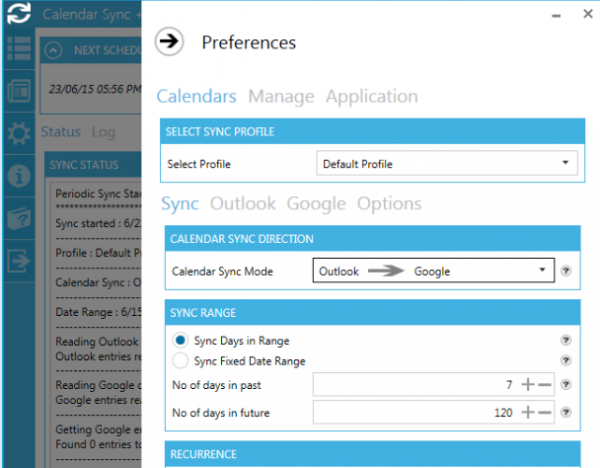Increase number of days in past
This screenshot has width=600, height=468.
527,385
